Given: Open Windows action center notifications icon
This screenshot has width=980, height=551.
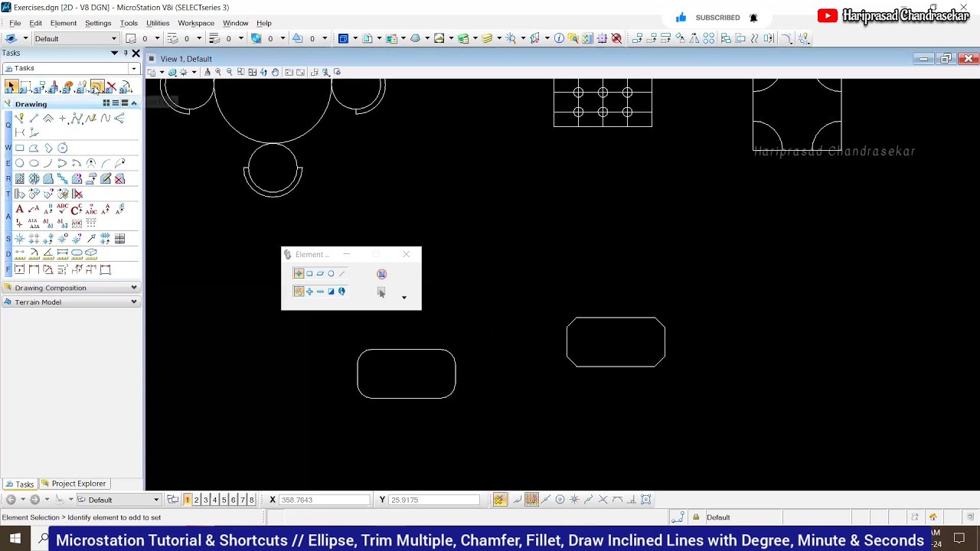Looking at the screenshot, I should click(959, 539).
